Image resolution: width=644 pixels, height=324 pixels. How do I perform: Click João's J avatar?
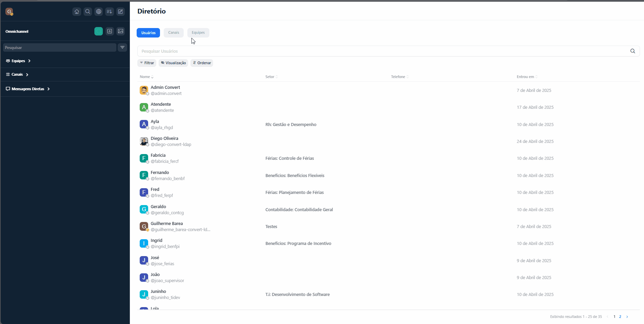coord(144,277)
